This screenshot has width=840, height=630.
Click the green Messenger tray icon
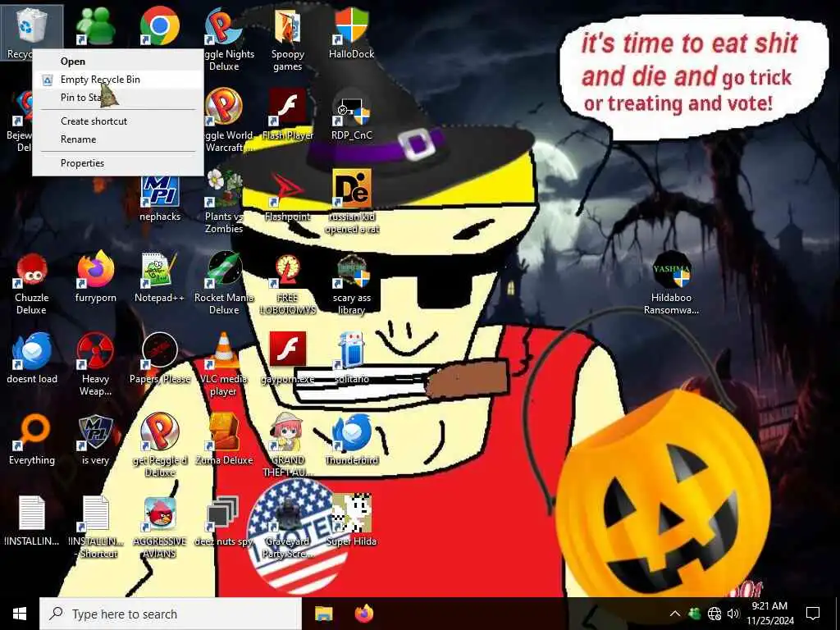coord(695,614)
